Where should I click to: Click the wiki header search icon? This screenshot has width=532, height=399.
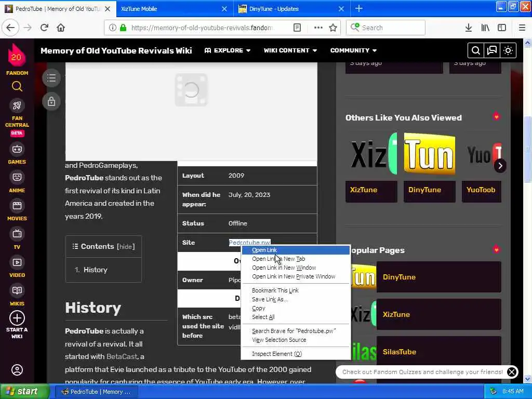[476, 50]
